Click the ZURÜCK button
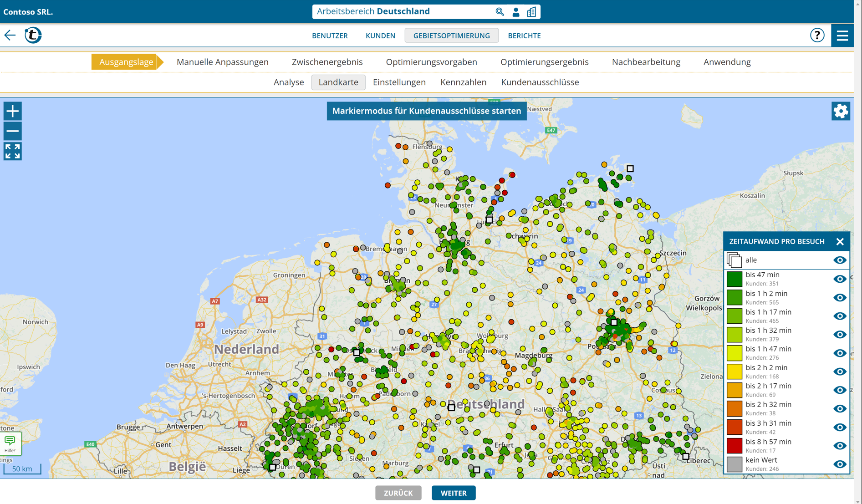 point(398,493)
